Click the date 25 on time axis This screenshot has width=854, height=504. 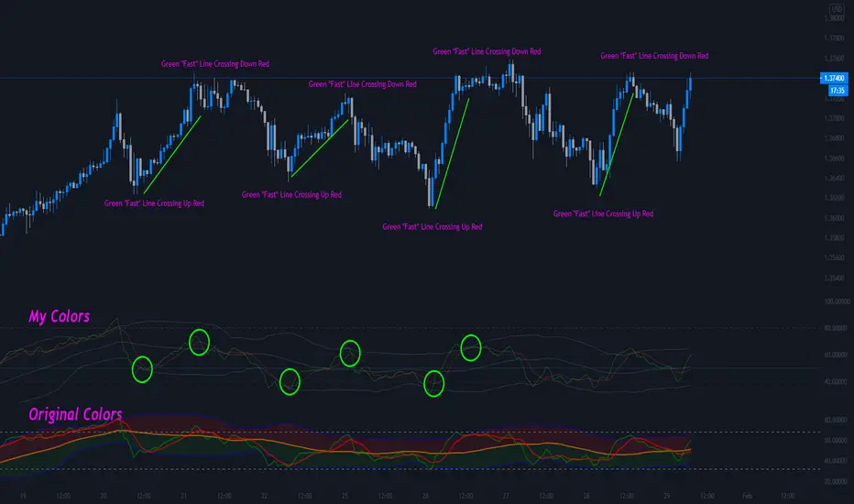pyautogui.click(x=345, y=496)
